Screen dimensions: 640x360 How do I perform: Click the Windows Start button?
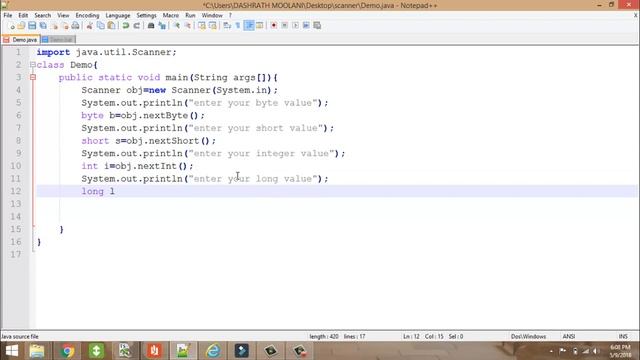(x=12, y=351)
